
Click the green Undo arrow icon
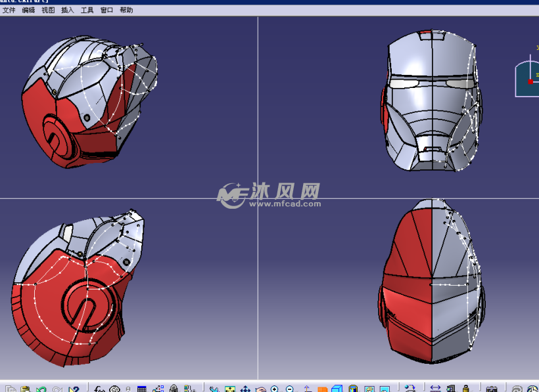41,389
